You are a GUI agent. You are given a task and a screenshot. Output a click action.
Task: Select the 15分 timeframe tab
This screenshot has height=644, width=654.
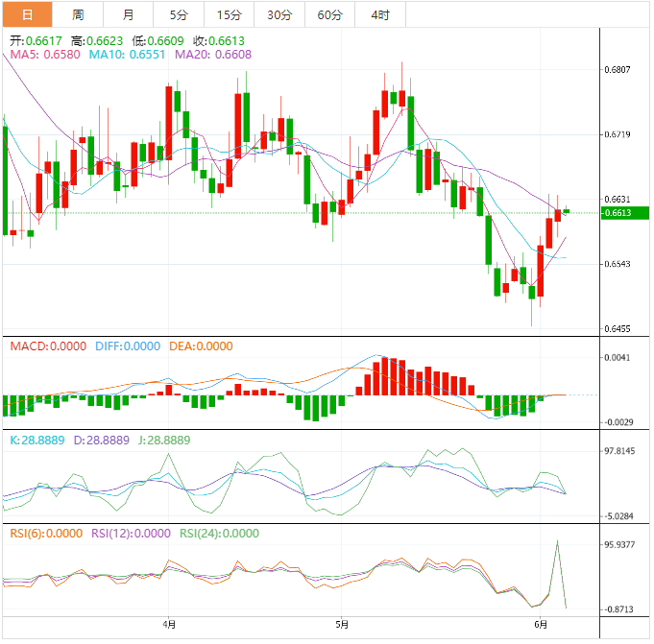coord(230,14)
